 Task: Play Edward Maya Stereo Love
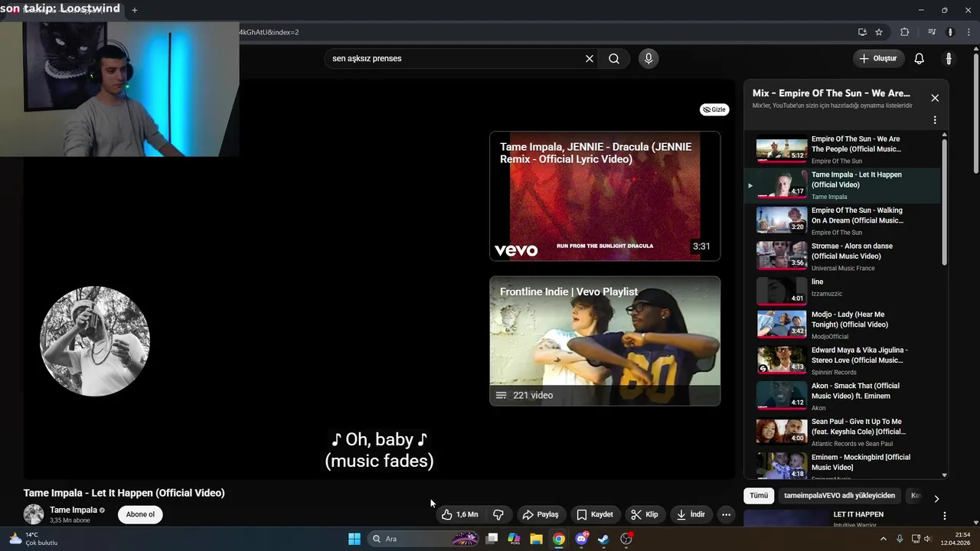pos(842,360)
